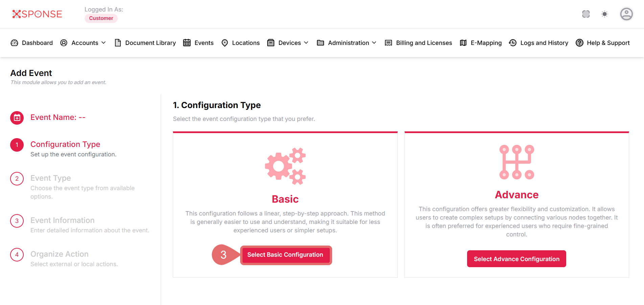644x305 pixels.
Task: Expand the Devices dropdown menu
Action: click(288, 43)
